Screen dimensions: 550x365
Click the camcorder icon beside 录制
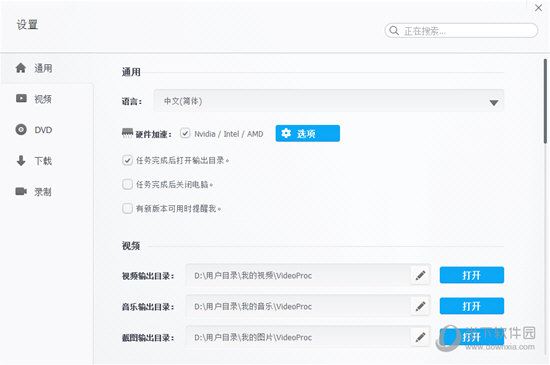(21, 191)
